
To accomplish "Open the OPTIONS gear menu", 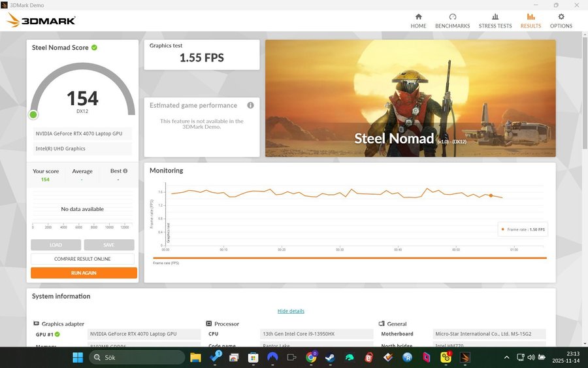I will coord(561,21).
